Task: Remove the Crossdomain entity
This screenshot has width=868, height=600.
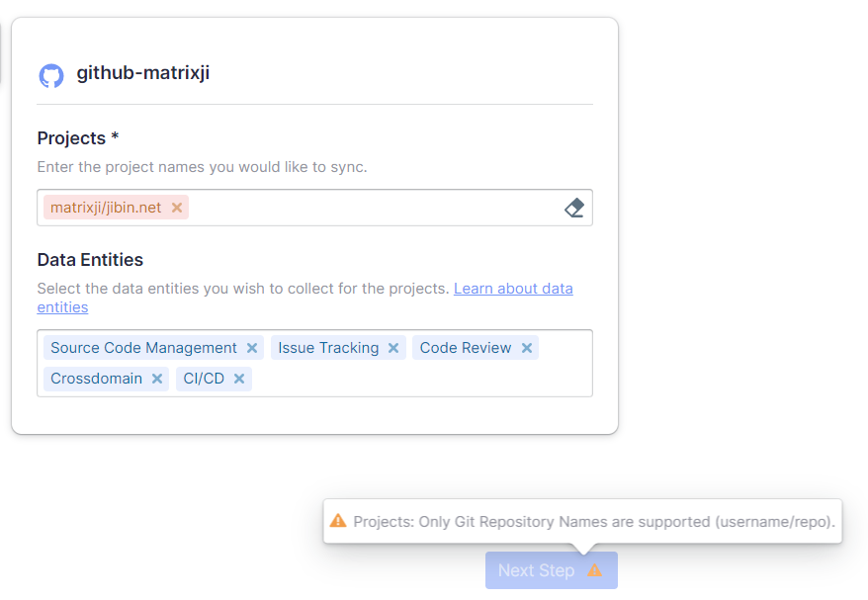Action: tap(157, 379)
